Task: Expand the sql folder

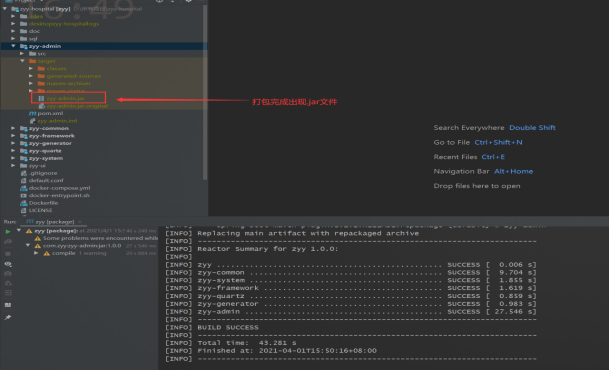Action: tap(13, 39)
